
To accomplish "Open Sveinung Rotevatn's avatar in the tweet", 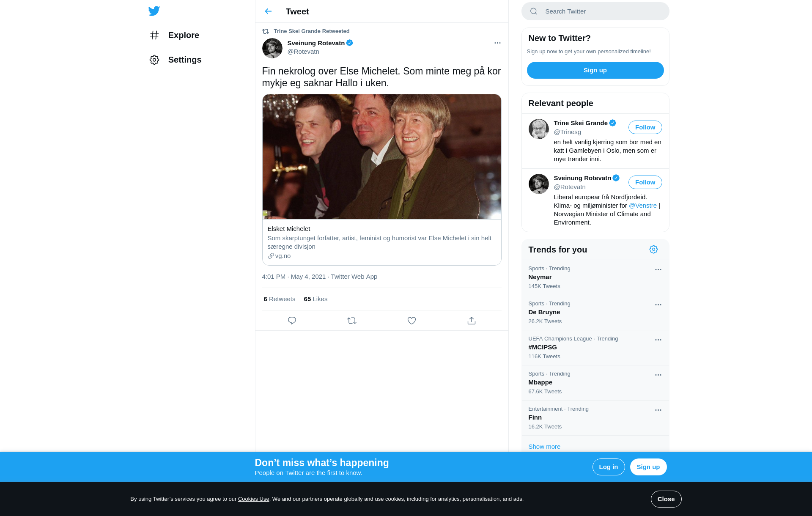I will click(272, 48).
